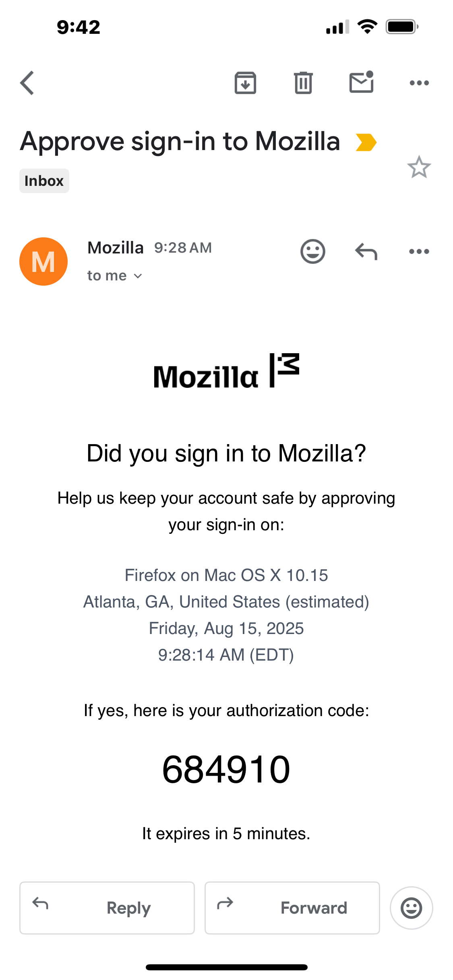Archive this email

[245, 83]
